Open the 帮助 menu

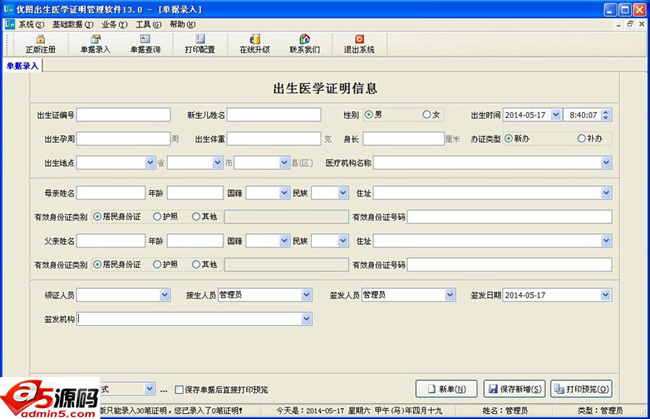coord(182,24)
